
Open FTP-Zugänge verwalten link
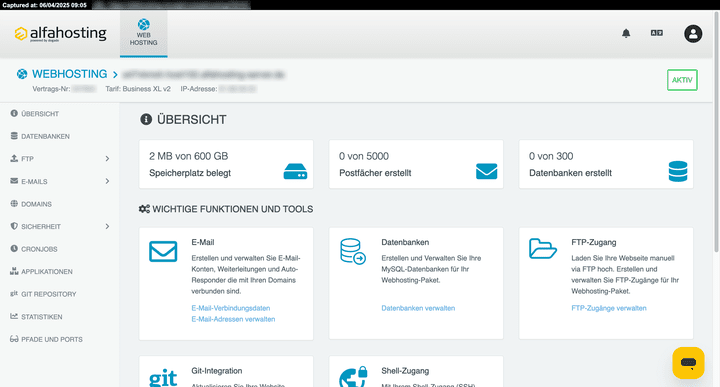pos(609,308)
